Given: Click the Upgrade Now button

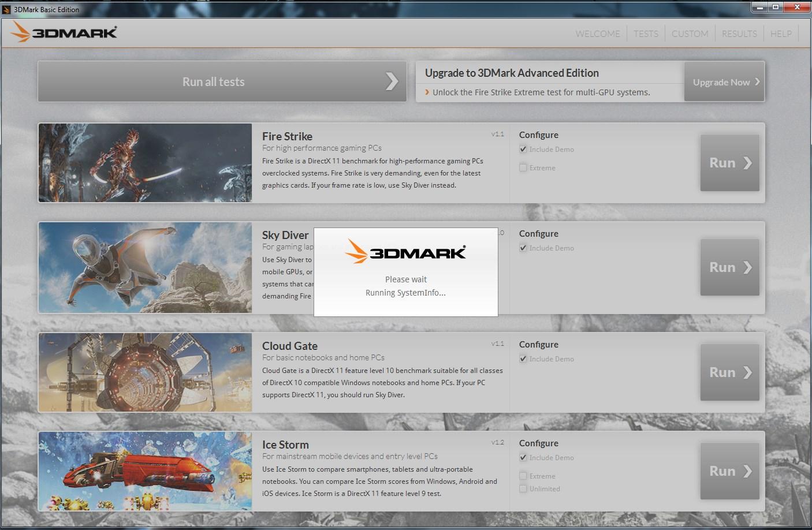Looking at the screenshot, I should (x=724, y=82).
